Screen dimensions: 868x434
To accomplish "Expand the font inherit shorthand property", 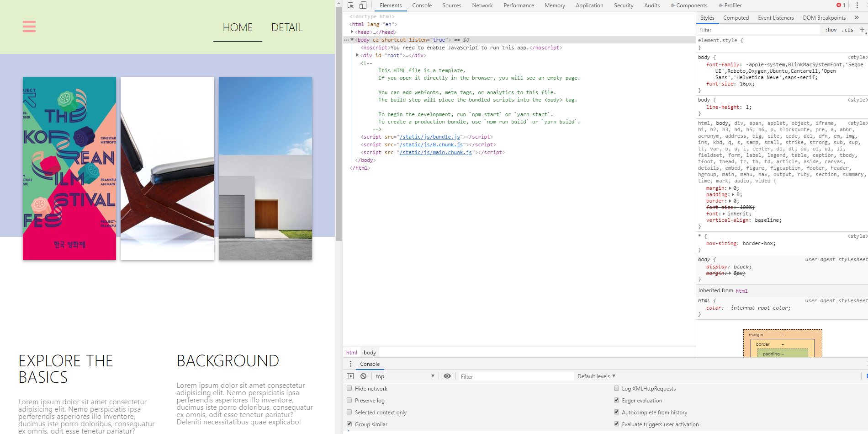I will [x=724, y=214].
